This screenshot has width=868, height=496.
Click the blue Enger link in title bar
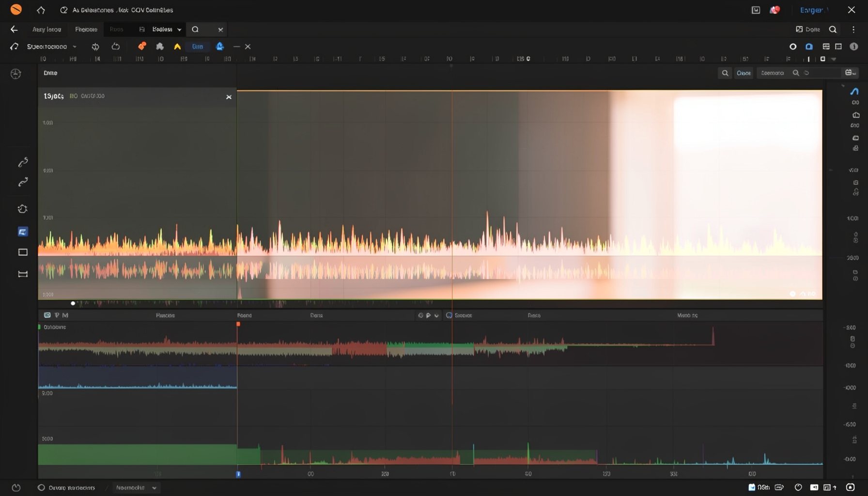811,10
